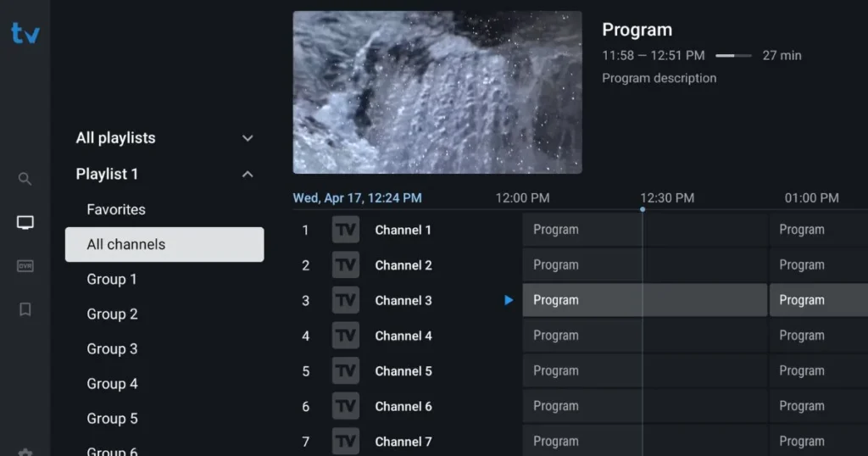Click the blue play indicator on Channel 3
Screen dimensions: 868x456
[x=509, y=300]
